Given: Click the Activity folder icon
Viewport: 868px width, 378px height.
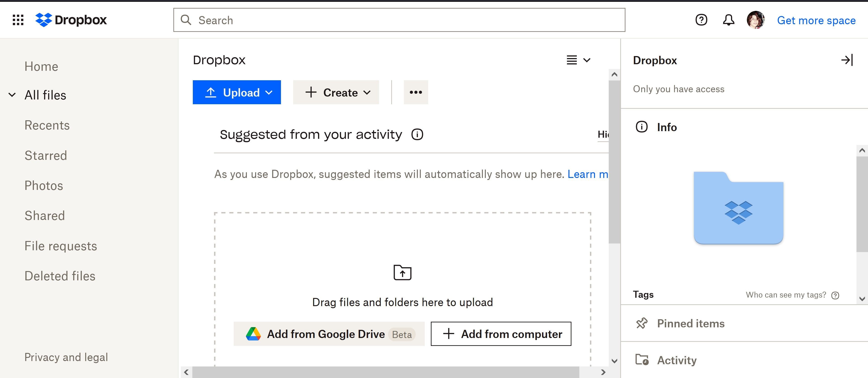Looking at the screenshot, I should click(x=642, y=360).
